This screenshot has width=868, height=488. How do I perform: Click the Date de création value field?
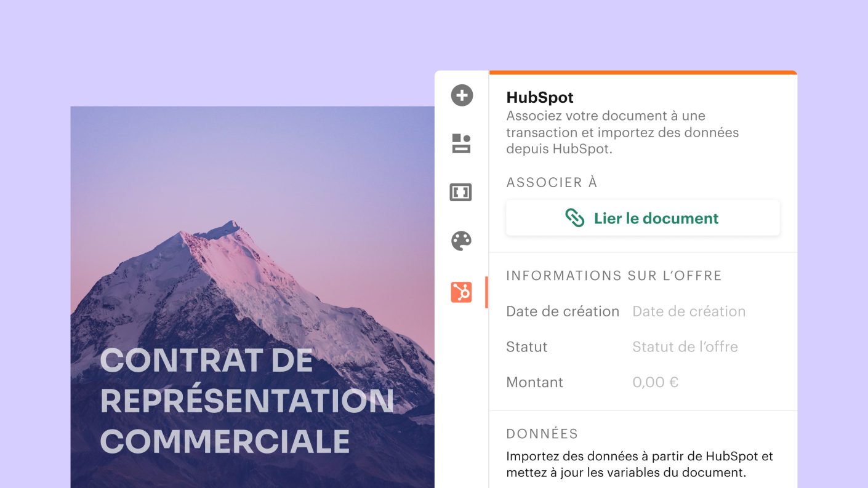point(689,311)
